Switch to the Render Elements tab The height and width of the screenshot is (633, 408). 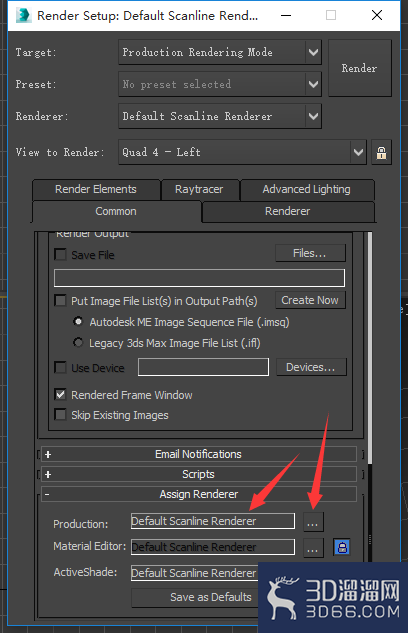pyautogui.click(x=96, y=189)
